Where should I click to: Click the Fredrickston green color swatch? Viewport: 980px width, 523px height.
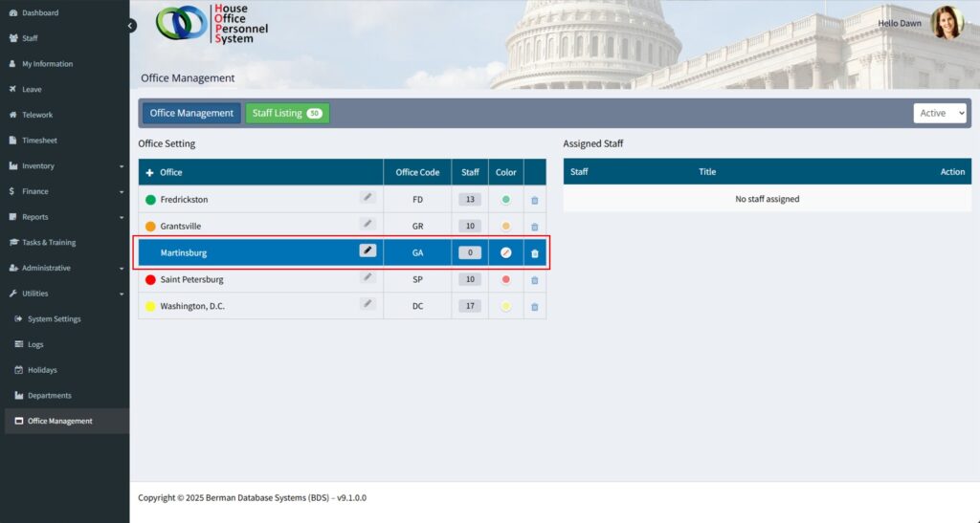pyautogui.click(x=506, y=200)
